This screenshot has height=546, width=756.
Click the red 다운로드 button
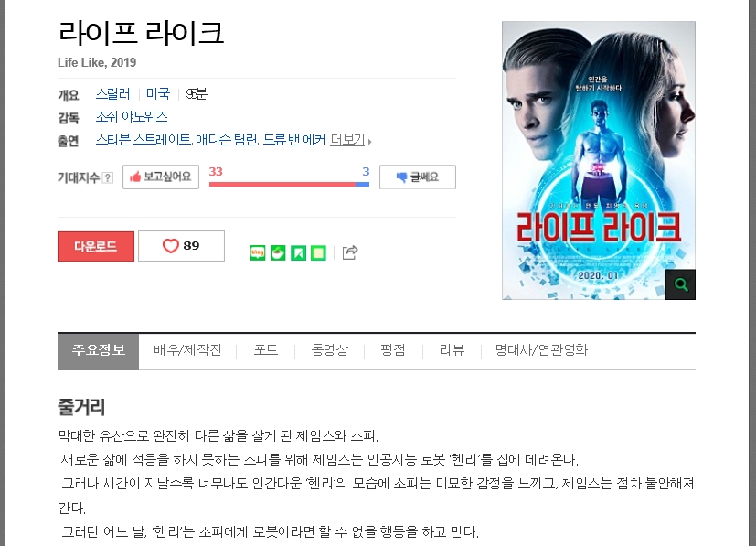(x=96, y=246)
